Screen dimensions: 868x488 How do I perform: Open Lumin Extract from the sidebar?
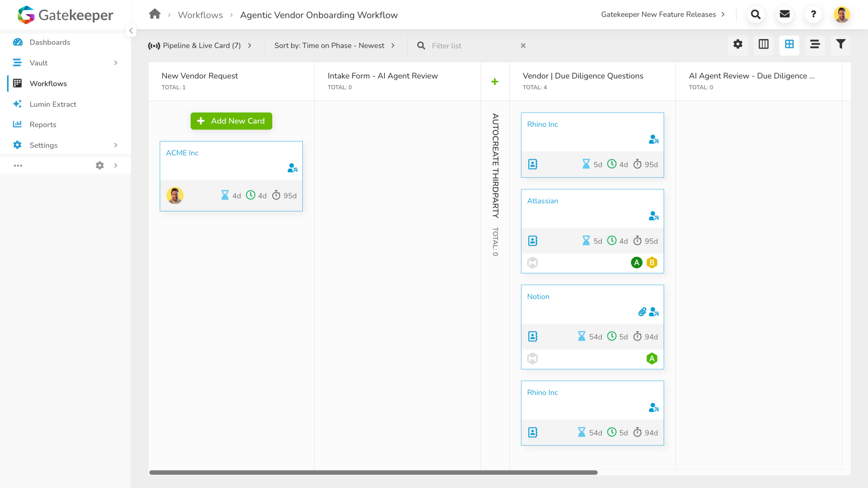pos(53,104)
